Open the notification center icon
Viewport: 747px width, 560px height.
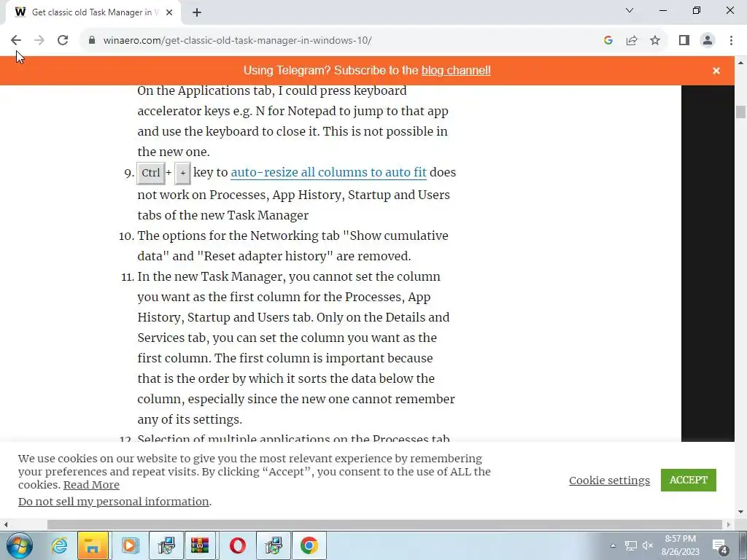tap(719, 545)
